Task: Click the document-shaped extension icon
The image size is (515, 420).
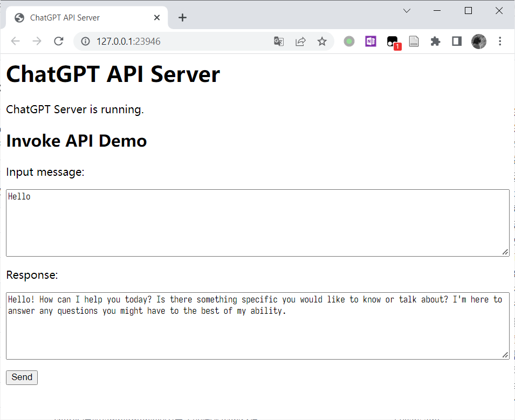Action: point(414,41)
